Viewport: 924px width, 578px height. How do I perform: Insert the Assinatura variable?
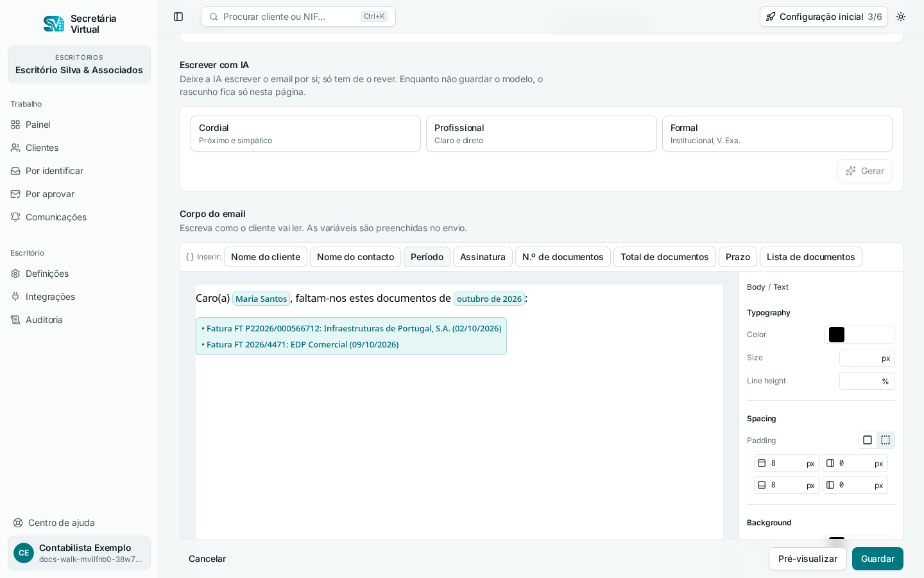483,257
